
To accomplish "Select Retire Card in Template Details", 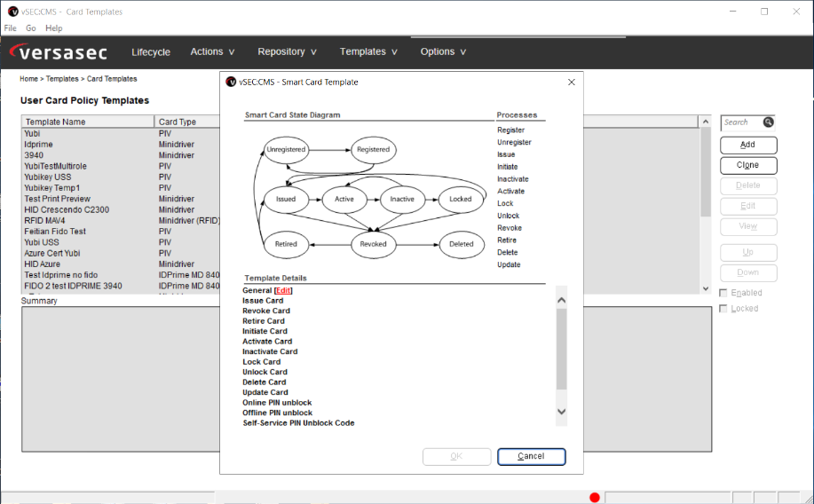I will 264,321.
